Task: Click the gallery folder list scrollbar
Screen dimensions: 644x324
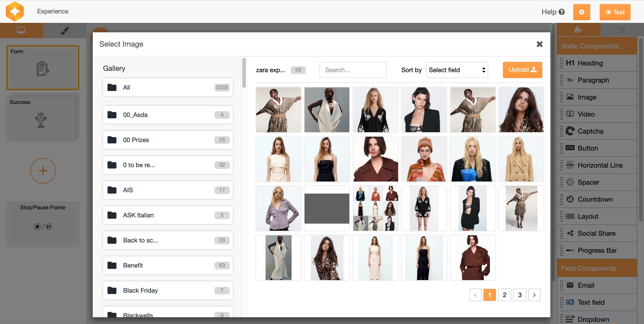Action: [x=244, y=73]
